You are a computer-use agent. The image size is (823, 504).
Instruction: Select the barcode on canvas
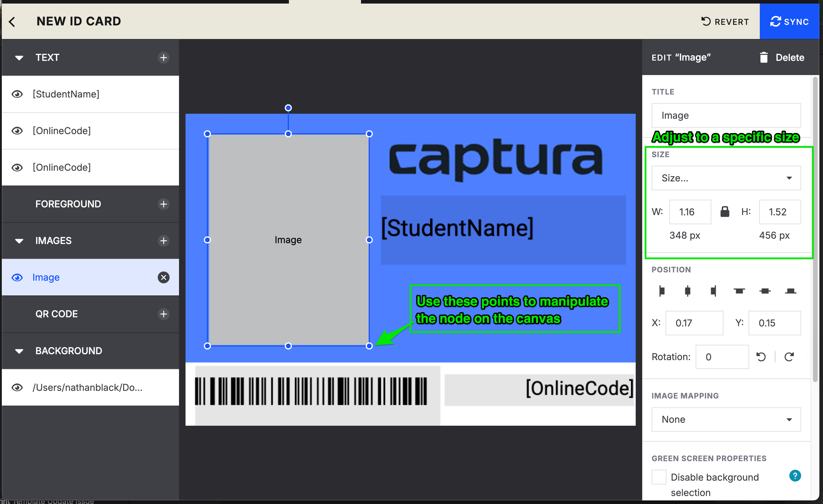[311, 391]
